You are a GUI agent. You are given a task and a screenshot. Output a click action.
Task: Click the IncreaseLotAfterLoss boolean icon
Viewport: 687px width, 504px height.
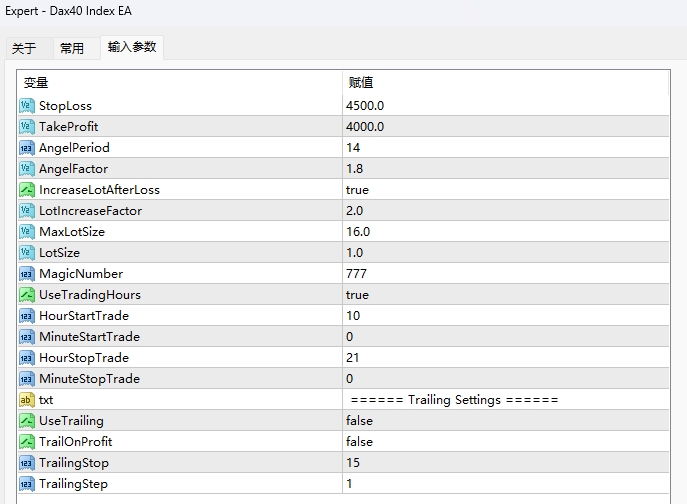click(x=27, y=190)
